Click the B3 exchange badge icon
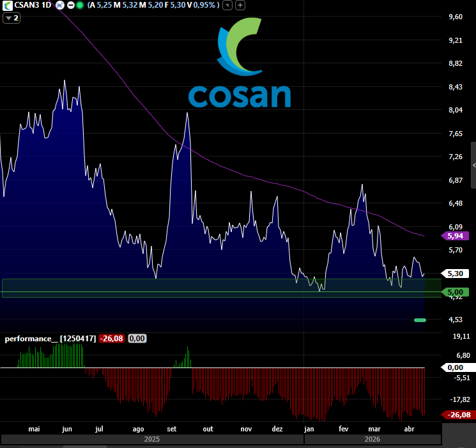The image size is (476, 448). pyautogui.click(x=60, y=5)
